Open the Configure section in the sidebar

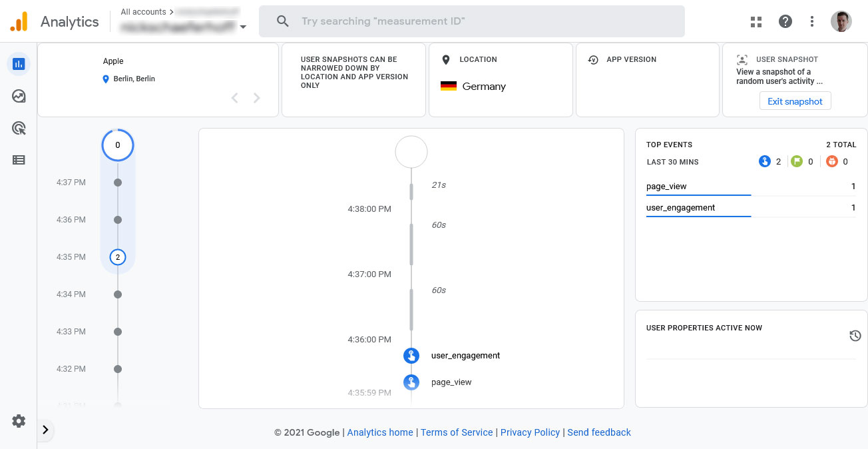(19, 160)
